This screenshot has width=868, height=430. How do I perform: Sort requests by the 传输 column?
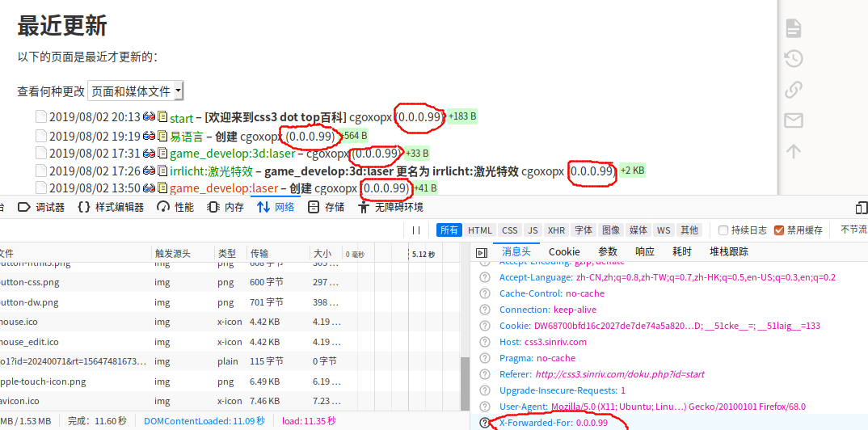[279, 254]
